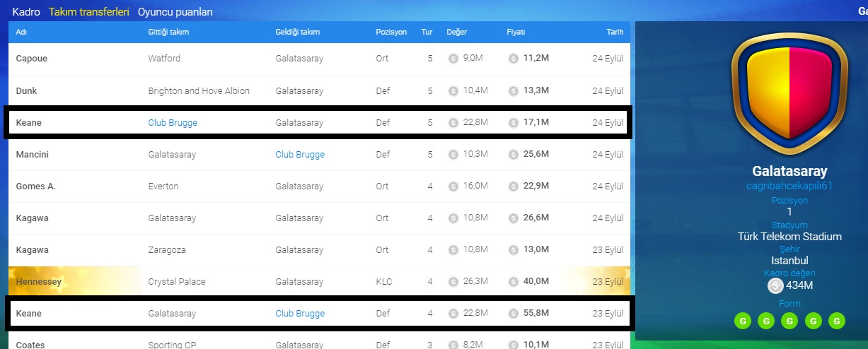Click Crystal Palace in Hennessey row
The width and height of the screenshot is (868, 349).
(x=177, y=282)
